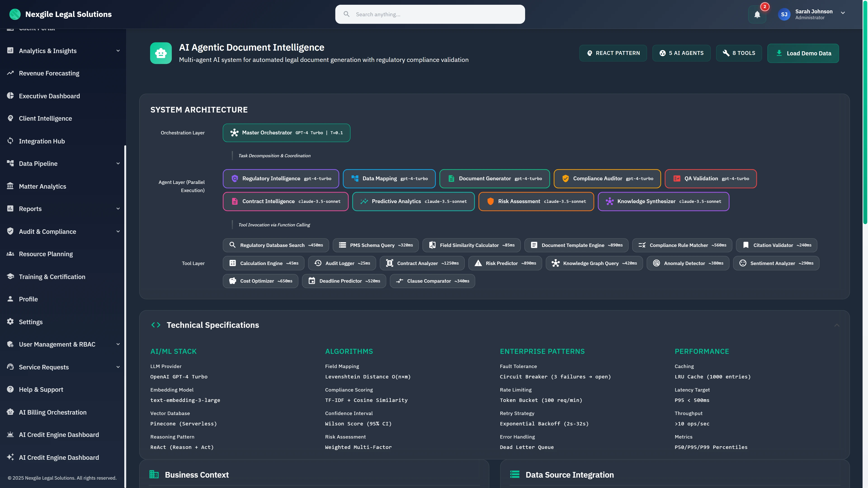868x488 pixels.
Task: Click the robot icon next to AI Agentic Document Intelligence
Action: 161,53
